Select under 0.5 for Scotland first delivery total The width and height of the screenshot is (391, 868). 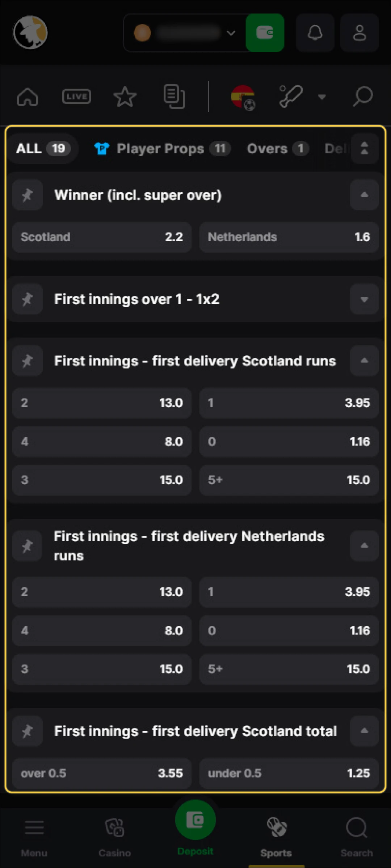tap(289, 773)
